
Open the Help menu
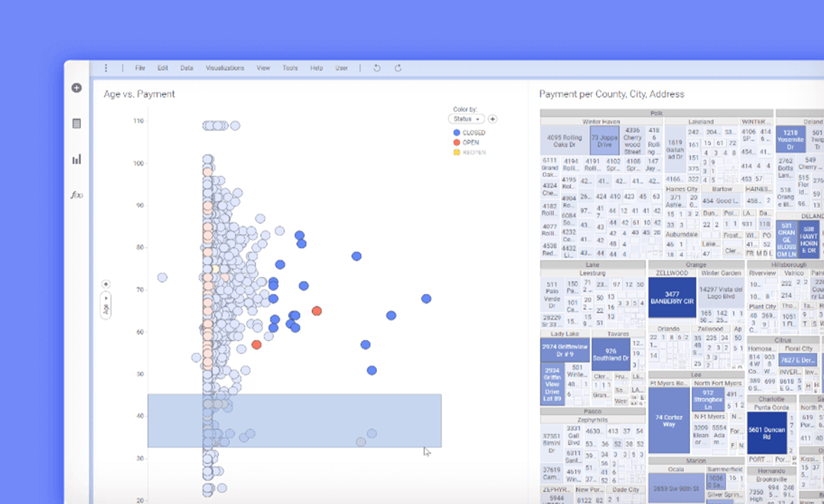pos(317,68)
